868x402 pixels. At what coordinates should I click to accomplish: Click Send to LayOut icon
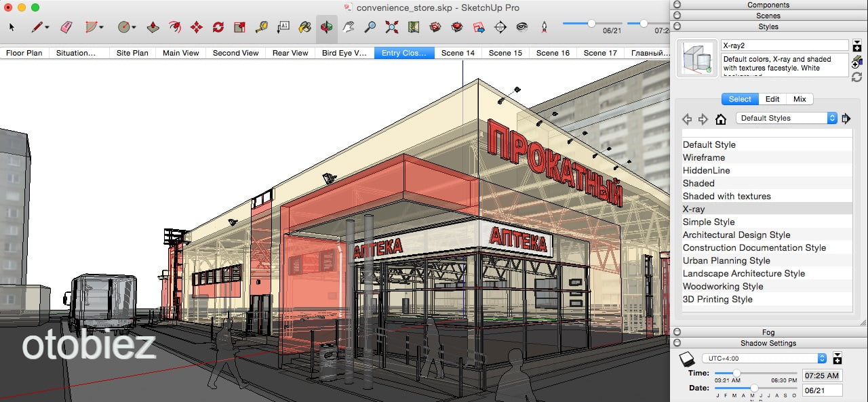(x=479, y=27)
